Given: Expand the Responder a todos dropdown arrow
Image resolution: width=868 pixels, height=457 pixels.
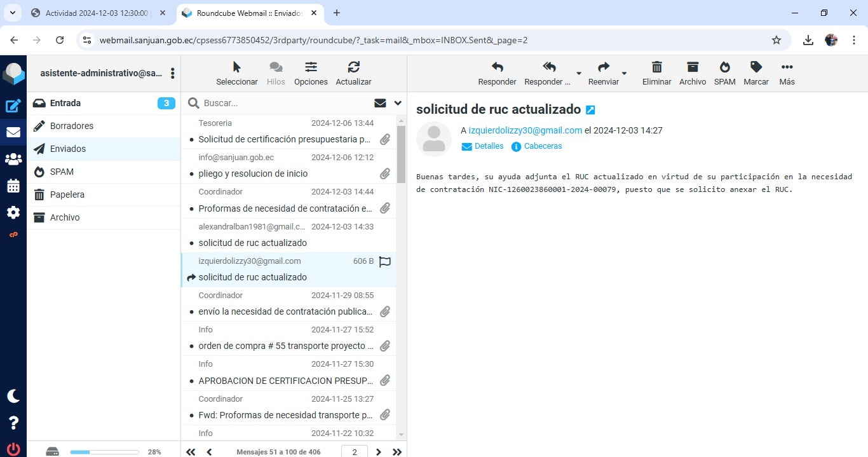Looking at the screenshot, I should (x=578, y=73).
